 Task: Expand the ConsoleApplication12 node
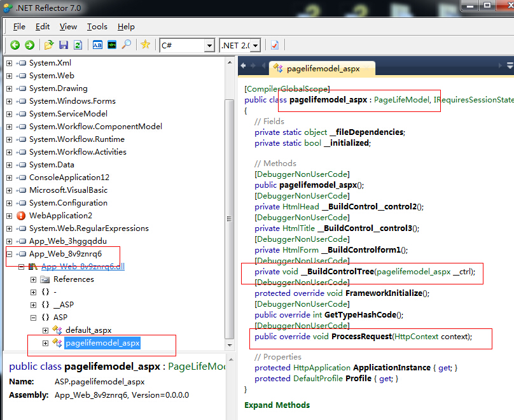(x=9, y=178)
